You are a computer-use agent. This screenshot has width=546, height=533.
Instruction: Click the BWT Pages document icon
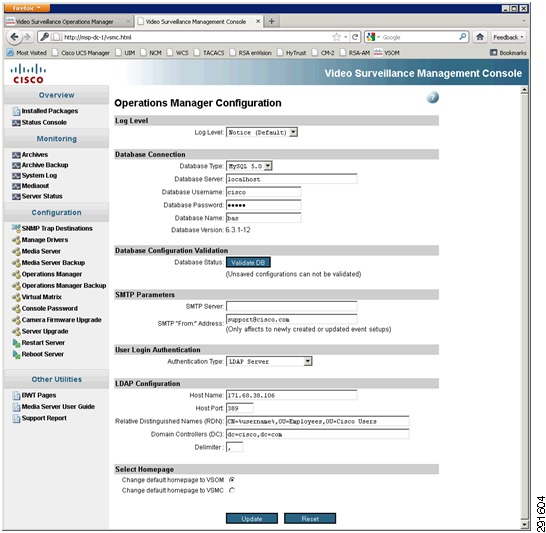coord(16,395)
